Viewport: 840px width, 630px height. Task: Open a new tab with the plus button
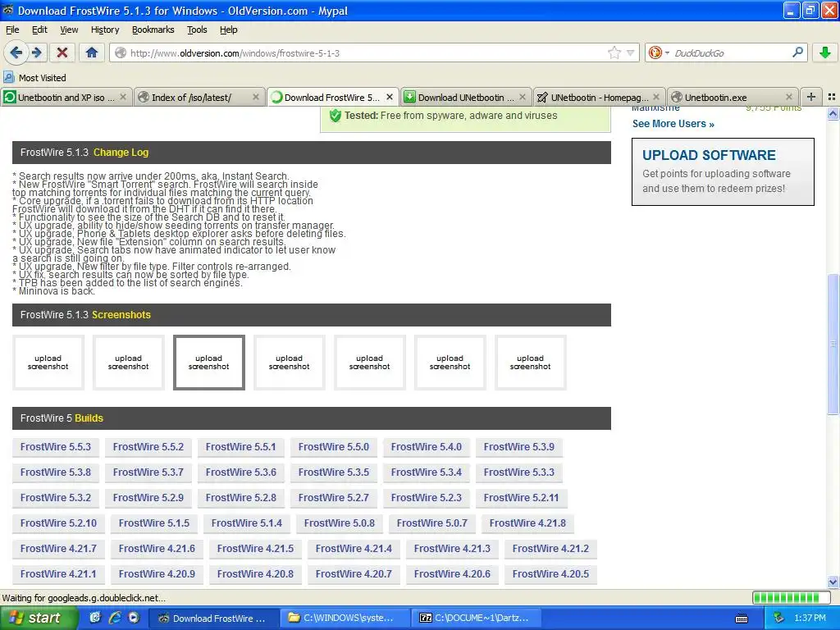(x=811, y=97)
